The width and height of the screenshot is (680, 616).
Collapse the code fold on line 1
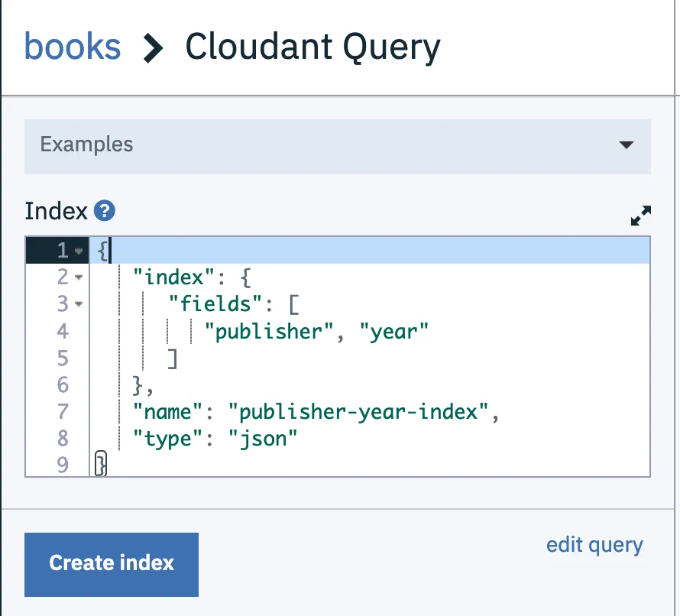pyautogui.click(x=79, y=251)
